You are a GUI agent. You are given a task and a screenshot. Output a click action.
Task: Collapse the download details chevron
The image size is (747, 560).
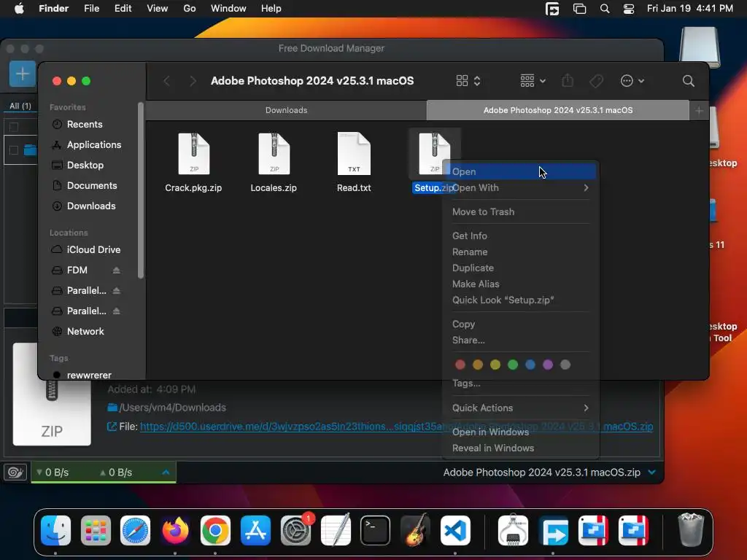[x=651, y=472]
